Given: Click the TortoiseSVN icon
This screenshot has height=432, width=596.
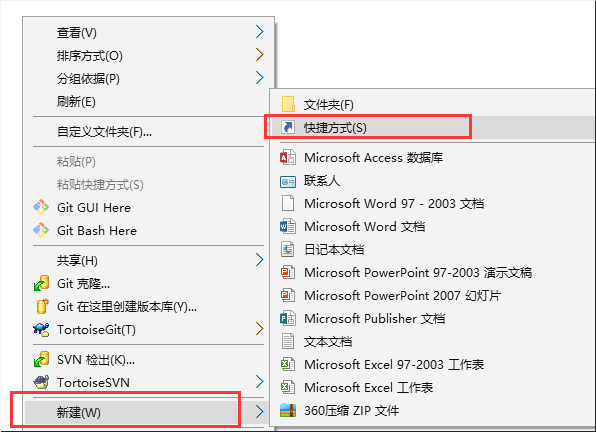Looking at the screenshot, I should click(x=41, y=382).
